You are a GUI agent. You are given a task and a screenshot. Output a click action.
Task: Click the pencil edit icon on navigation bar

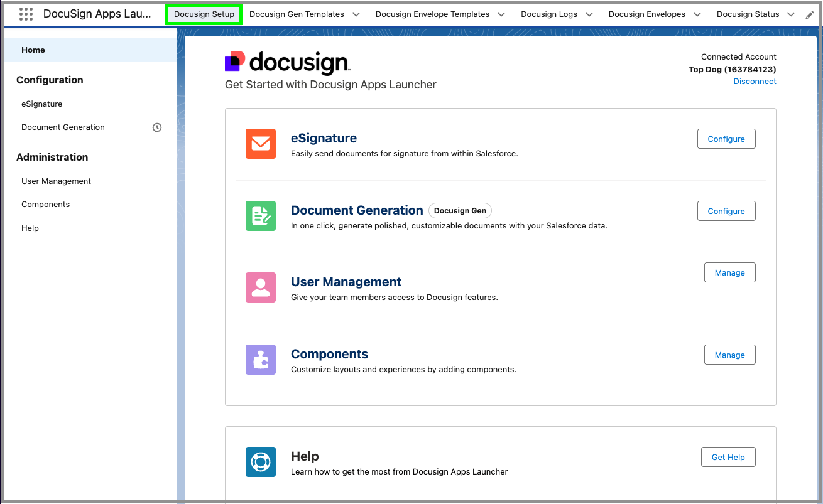tap(810, 14)
